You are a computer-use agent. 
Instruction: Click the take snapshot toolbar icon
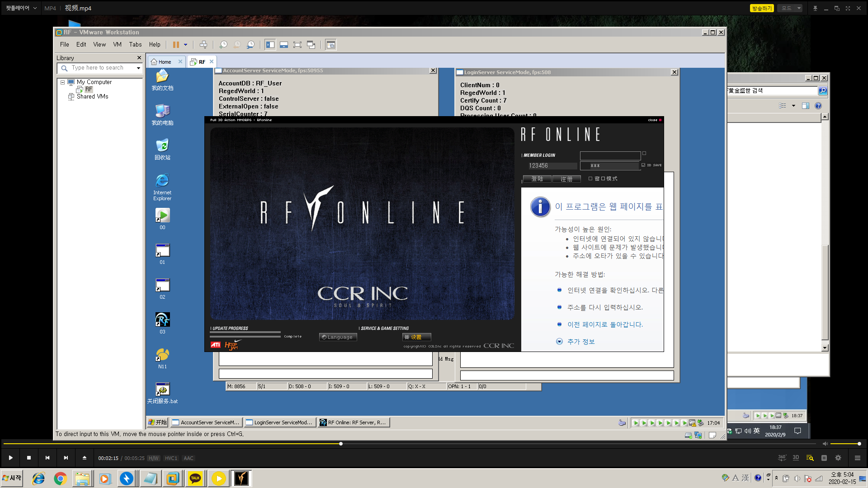tap(223, 45)
